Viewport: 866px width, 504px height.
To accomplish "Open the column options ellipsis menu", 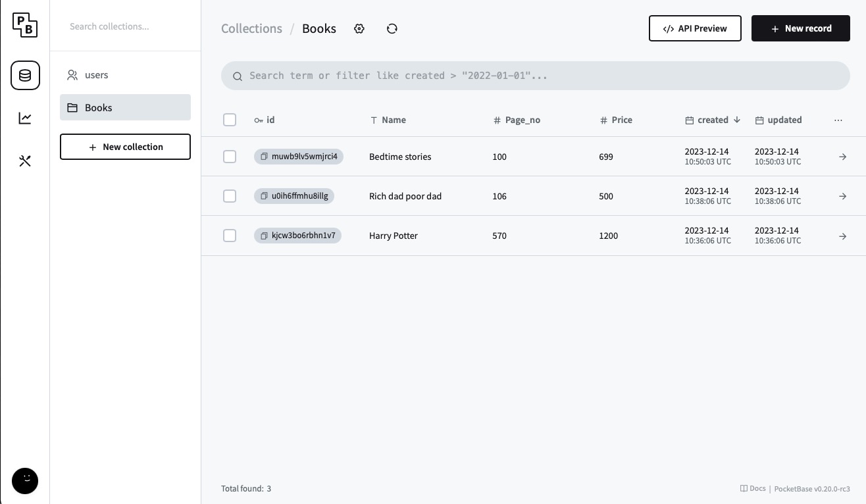I will click(838, 120).
